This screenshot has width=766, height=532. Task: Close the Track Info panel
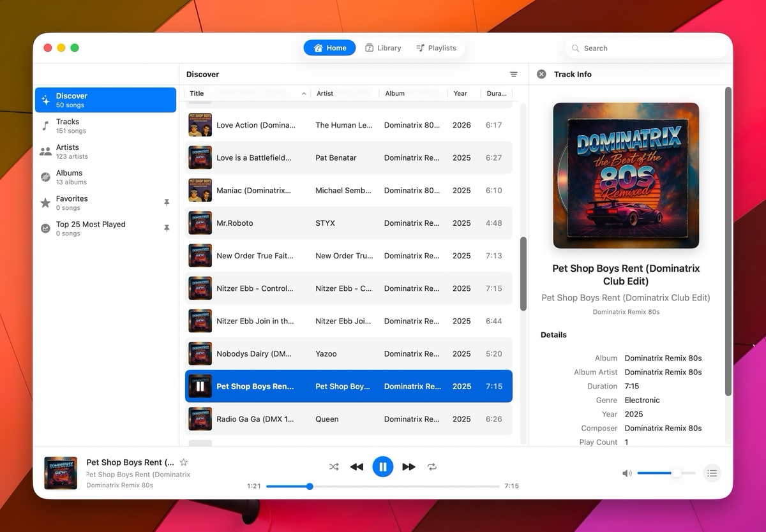(541, 74)
